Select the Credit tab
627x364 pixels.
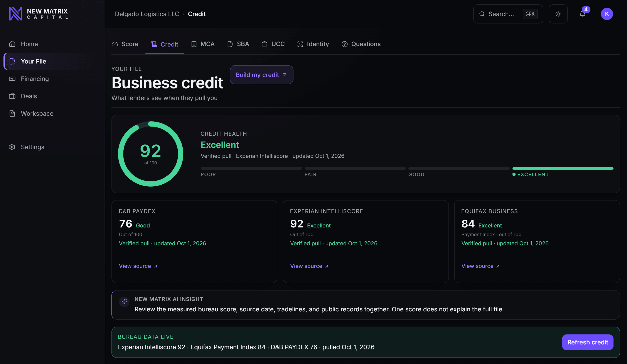(164, 44)
